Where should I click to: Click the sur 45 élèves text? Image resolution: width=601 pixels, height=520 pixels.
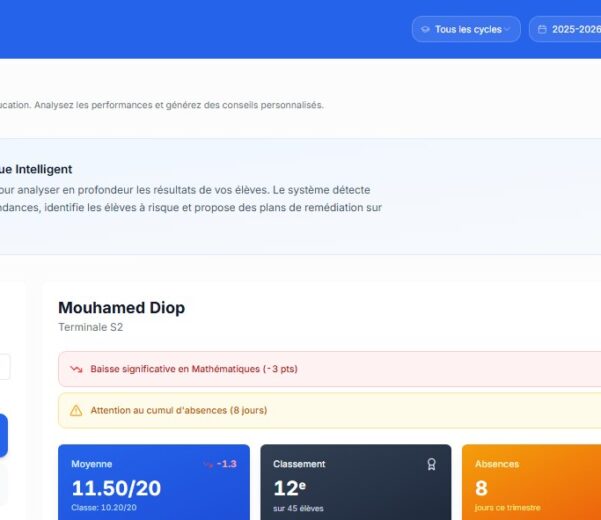tap(298, 509)
